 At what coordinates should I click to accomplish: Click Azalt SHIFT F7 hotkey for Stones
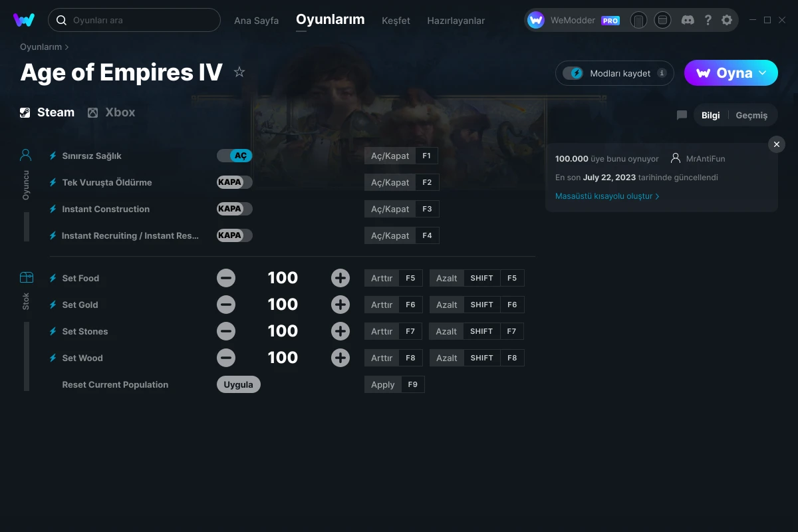[x=477, y=331]
